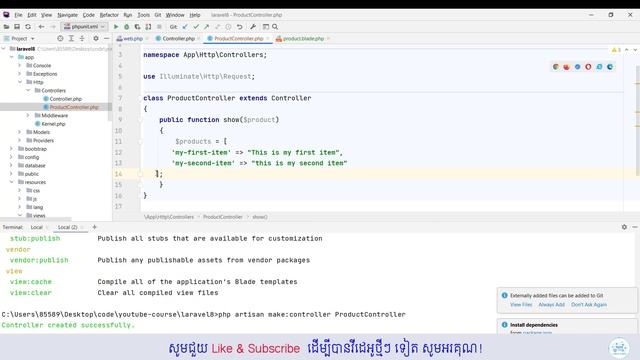640x360 pixels.
Task: Open file in Opera browser icon
Action: click(588, 67)
